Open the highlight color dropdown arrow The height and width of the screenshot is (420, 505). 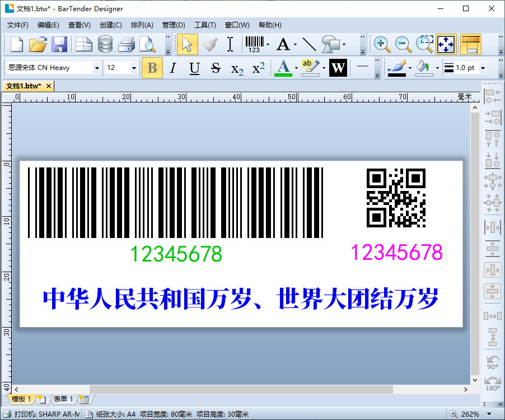click(x=324, y=68)
